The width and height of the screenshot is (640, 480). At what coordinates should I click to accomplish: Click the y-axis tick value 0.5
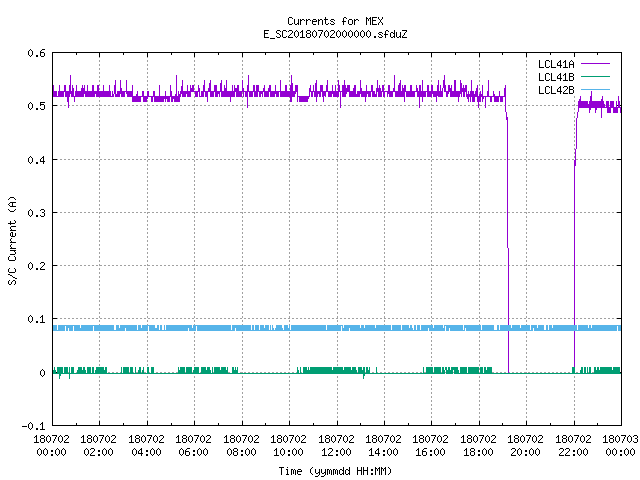pos(36,106)
